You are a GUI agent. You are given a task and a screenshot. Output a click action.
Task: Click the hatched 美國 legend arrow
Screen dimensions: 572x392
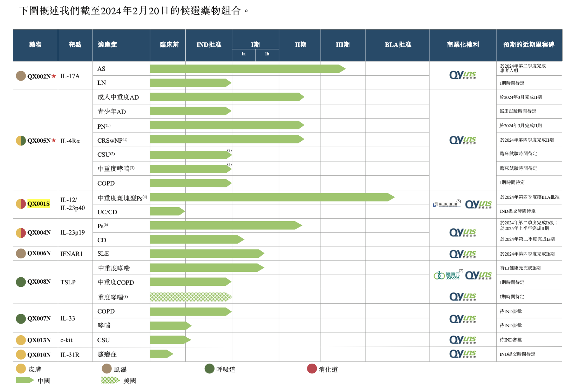point(110,380)
